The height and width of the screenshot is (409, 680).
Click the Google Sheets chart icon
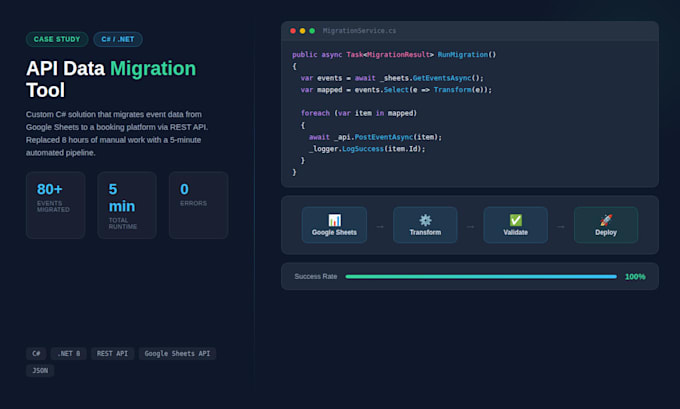click(334, 220)
